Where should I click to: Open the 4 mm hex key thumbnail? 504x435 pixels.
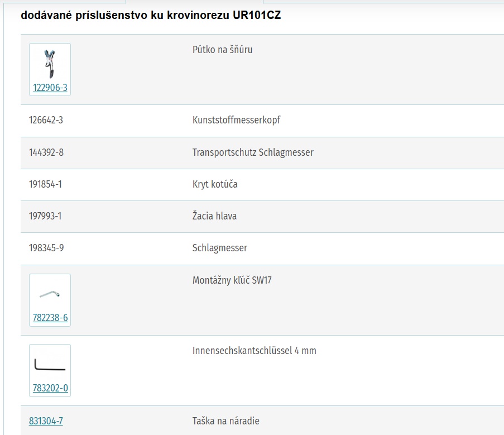click(x=50, y=365)
